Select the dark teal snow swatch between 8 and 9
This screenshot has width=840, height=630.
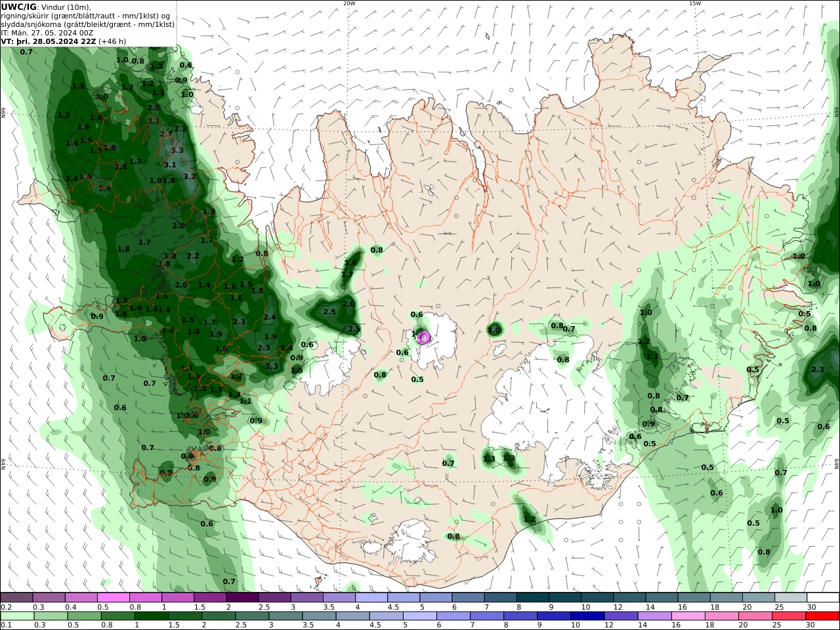pyautogui.click(x=532, y=597)
